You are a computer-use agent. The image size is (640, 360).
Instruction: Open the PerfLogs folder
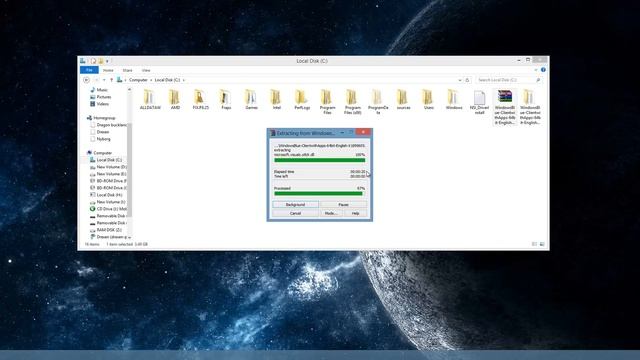[302, 100]
